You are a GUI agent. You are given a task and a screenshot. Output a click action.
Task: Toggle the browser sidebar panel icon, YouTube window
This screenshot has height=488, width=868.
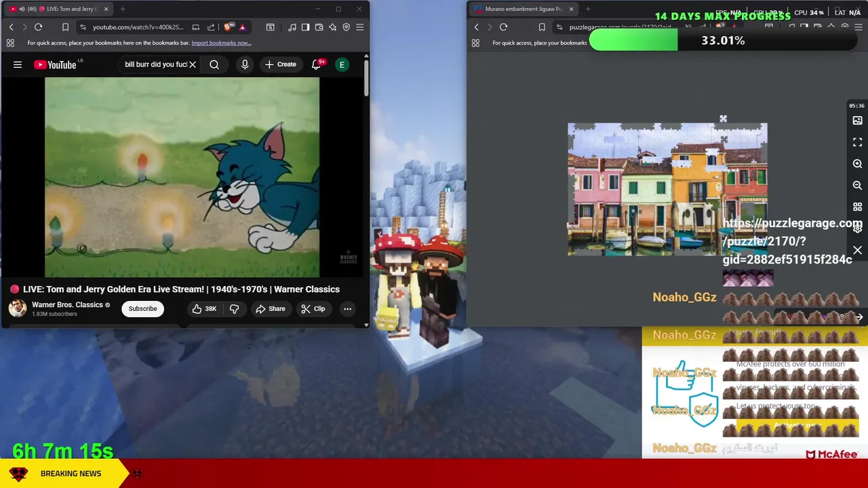pyautogui.click(x=305, y=27)
